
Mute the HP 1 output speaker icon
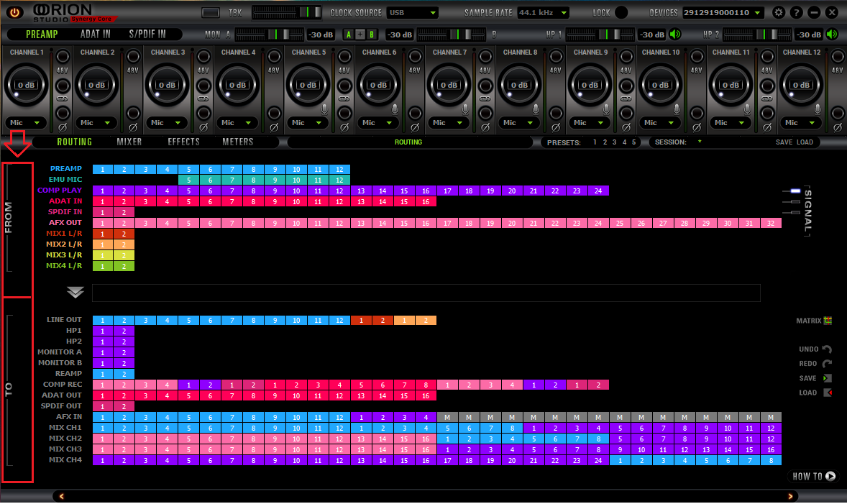pyautogui.click(x=675, y=34)
